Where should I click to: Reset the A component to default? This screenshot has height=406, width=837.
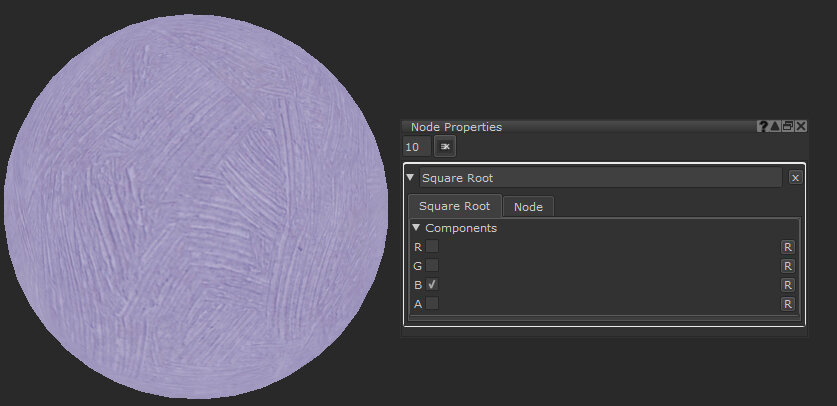[788, 304]
